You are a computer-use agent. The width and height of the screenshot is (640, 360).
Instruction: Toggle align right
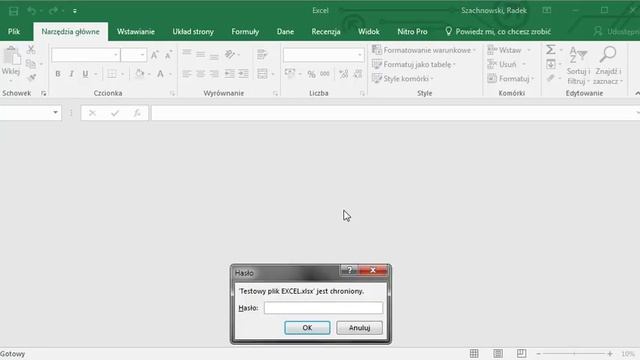[x=214, y=74]
